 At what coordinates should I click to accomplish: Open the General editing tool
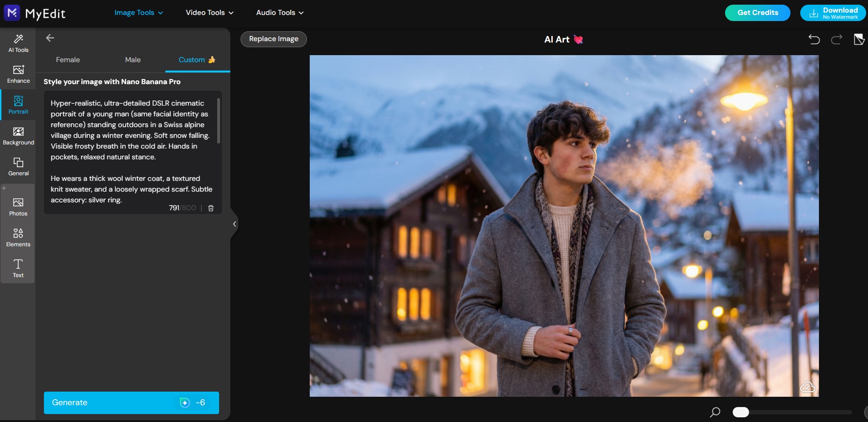tap(18, 167)
